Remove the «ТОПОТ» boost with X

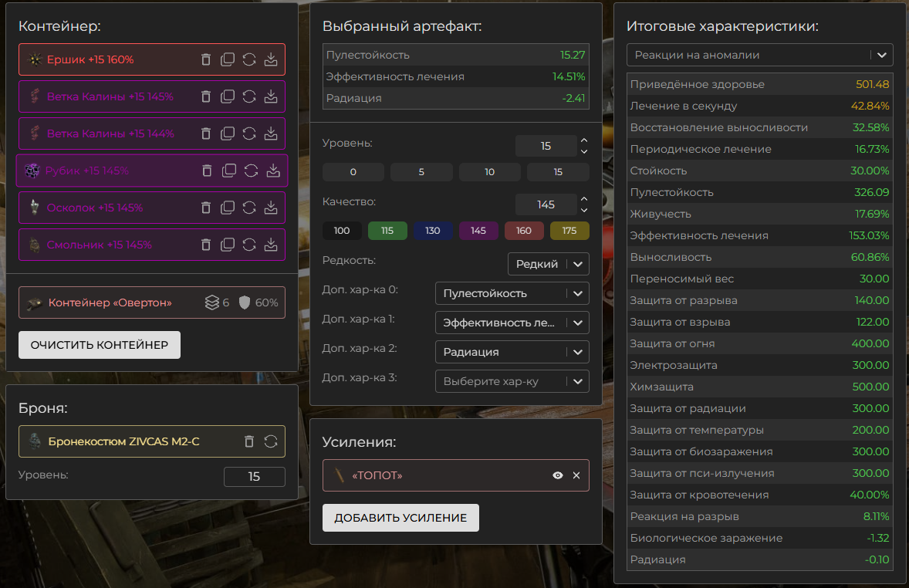click(x=576, y=475)
